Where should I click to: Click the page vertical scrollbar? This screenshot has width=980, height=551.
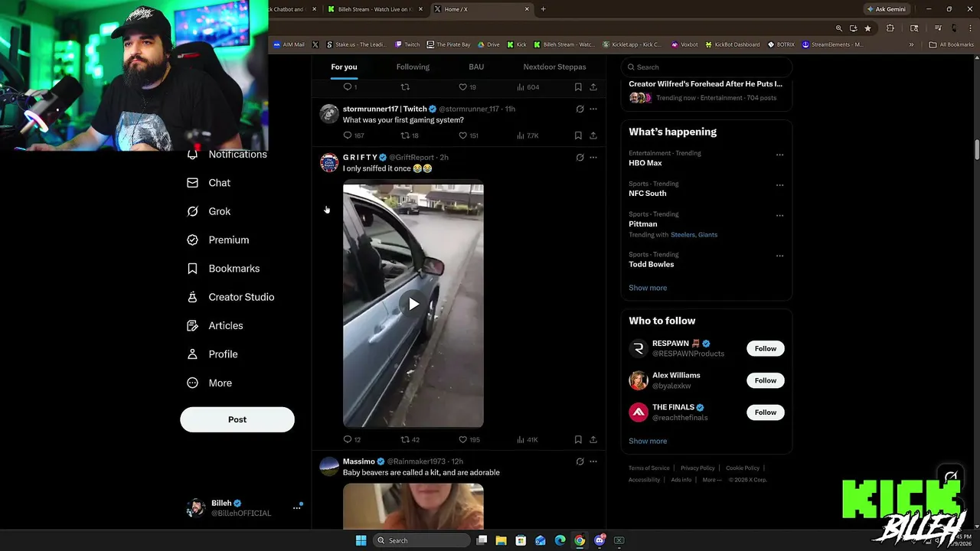976,150
